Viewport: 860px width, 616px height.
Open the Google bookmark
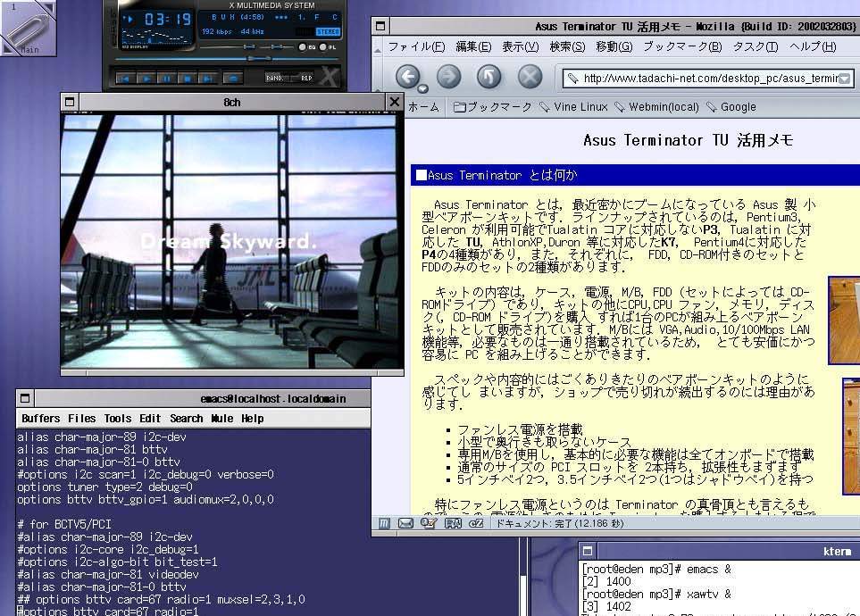coord(731,107)
